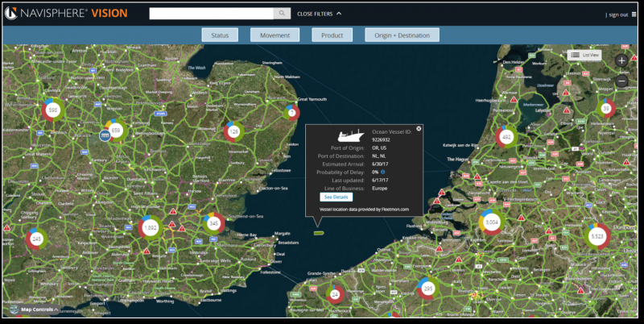Click Last updated value 6/17/17
644x324 pixels.
click(380, 180)
